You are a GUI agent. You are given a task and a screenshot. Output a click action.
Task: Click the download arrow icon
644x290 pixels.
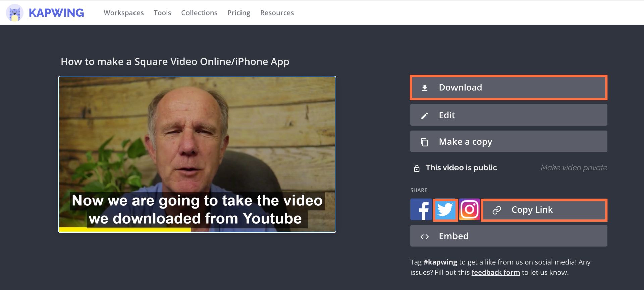pos(424,88)
